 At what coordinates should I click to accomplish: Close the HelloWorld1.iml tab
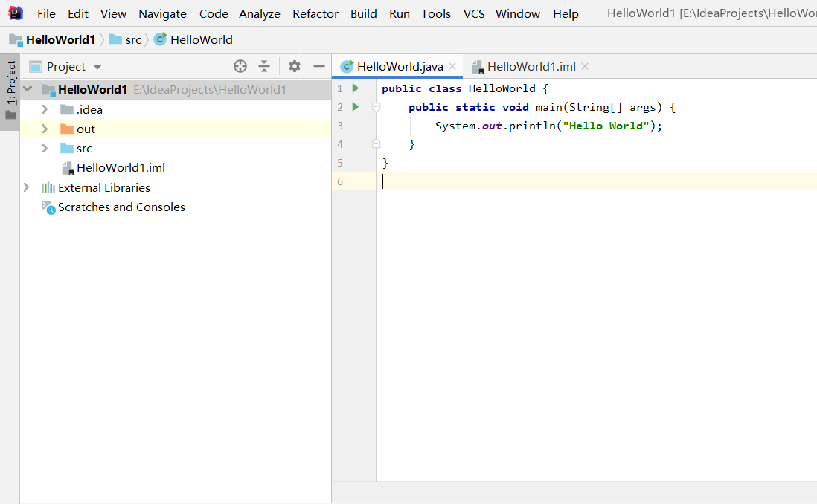[x=585, y=66]
